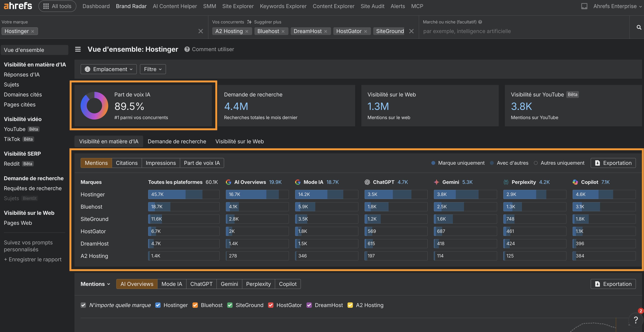Viewport: 644px width, 332px height.
Task: Select the Autres uniquement radio button
Action: pyautogui.click(x=536, y=163)
